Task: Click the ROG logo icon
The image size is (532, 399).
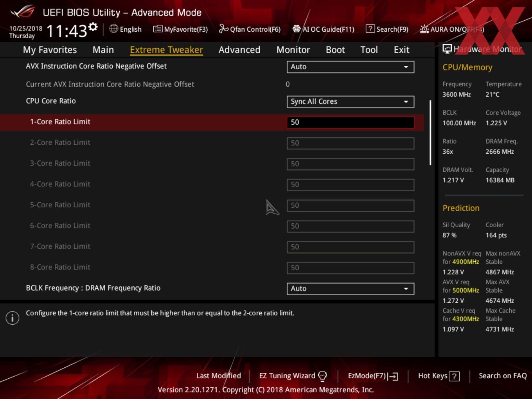Action: pyautogui.click(x=22, y=12)
